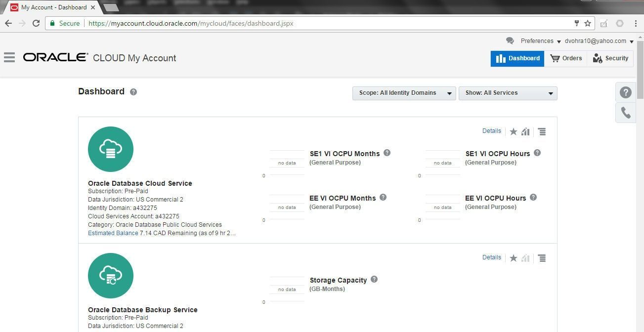
Task: Favorite the Oracle Database Backup Service star
Action: 514,258
